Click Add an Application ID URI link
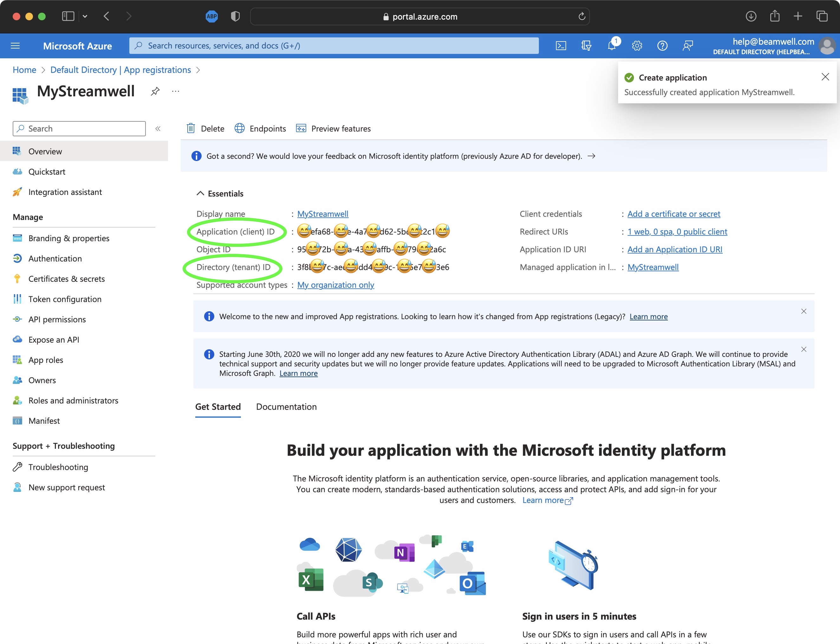 tap(674, 249)
